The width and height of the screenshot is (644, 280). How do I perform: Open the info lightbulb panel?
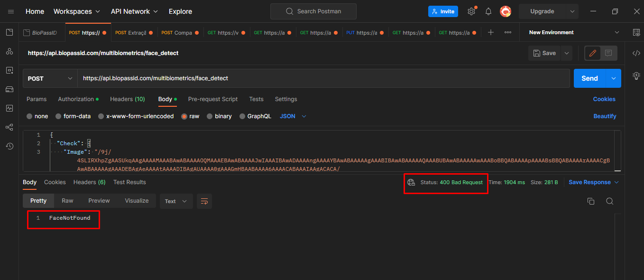(x=636, y=75)
